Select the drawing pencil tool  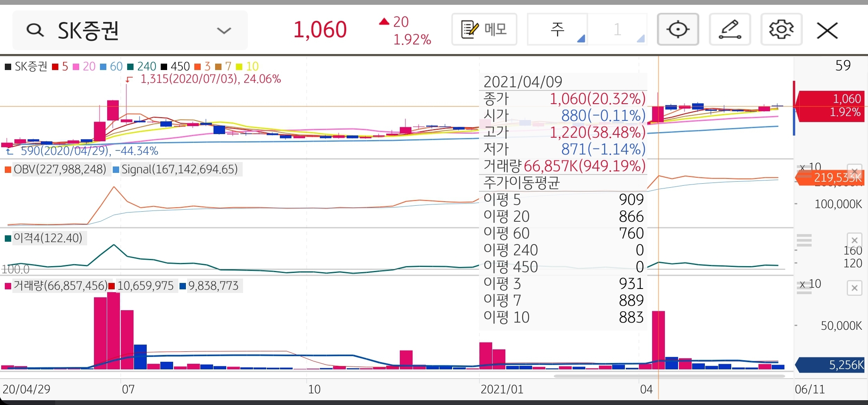coord(730,29)
